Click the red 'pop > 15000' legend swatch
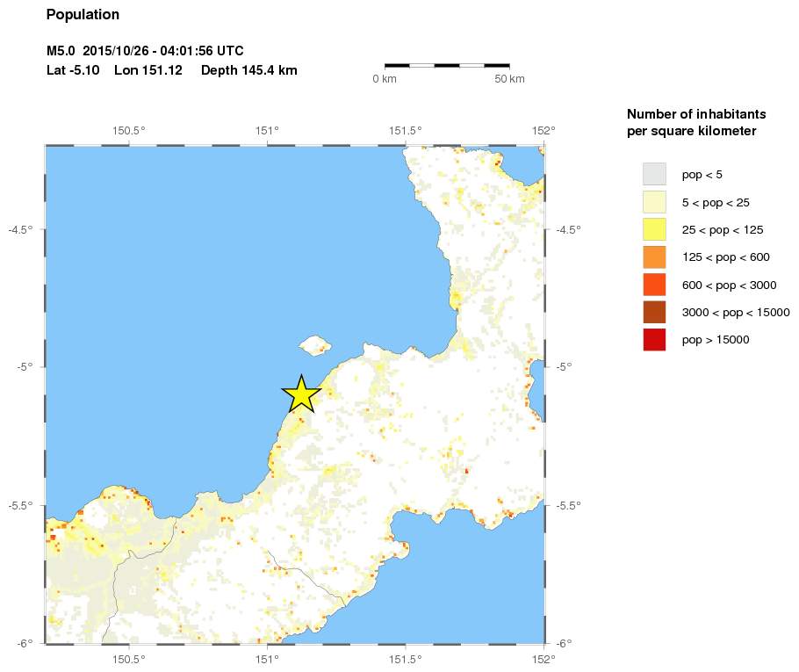Screen dimensions: 799x672 point(654,339)
